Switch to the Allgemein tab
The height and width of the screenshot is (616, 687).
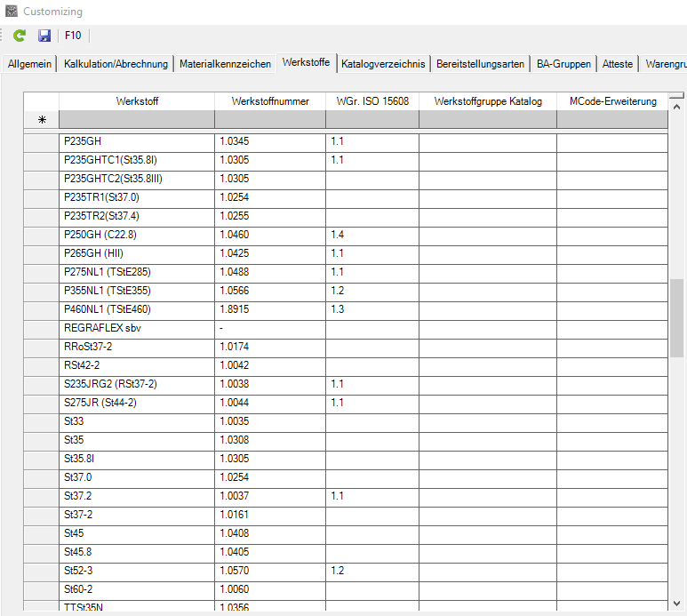(x=30, y=64)
